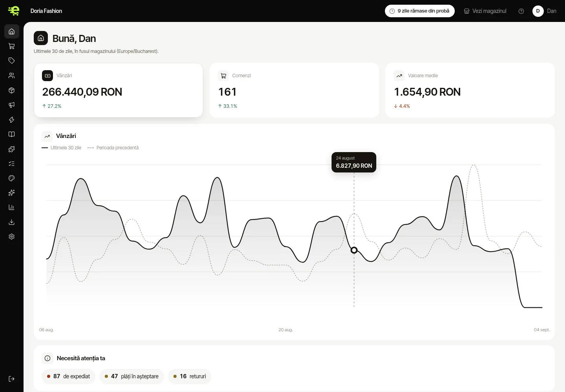Image resolution: width=565 pixels, height=392 pixels.
Task: Click the "20 aug." axis label
Action: (286, 330)
